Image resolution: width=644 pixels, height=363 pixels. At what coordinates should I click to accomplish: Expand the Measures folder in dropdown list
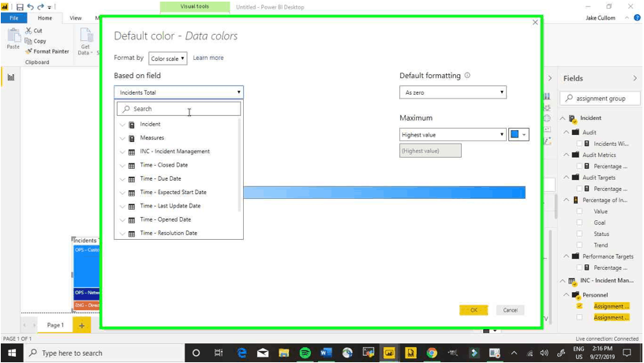pyautogui.click(x=122, y=138)
